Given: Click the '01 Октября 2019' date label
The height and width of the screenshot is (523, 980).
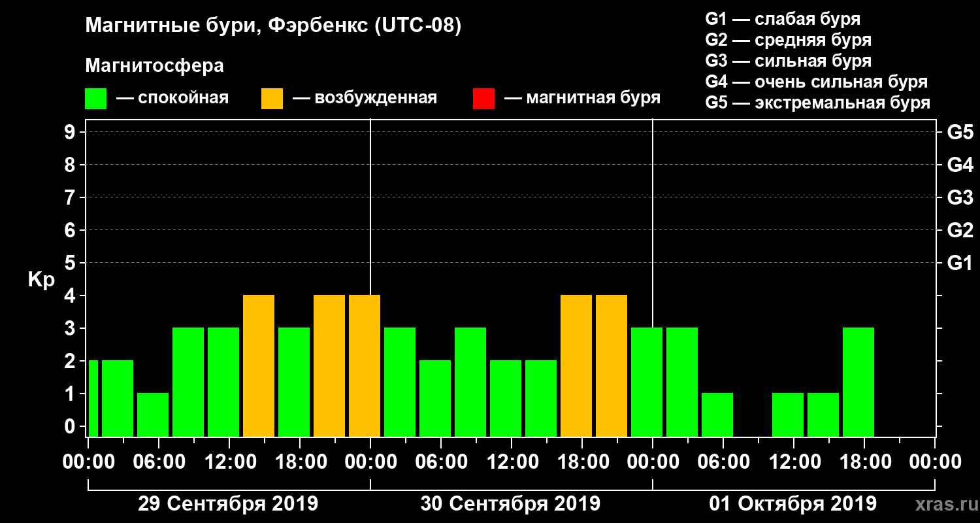Looking at the screenshot, I should (793, 504).
